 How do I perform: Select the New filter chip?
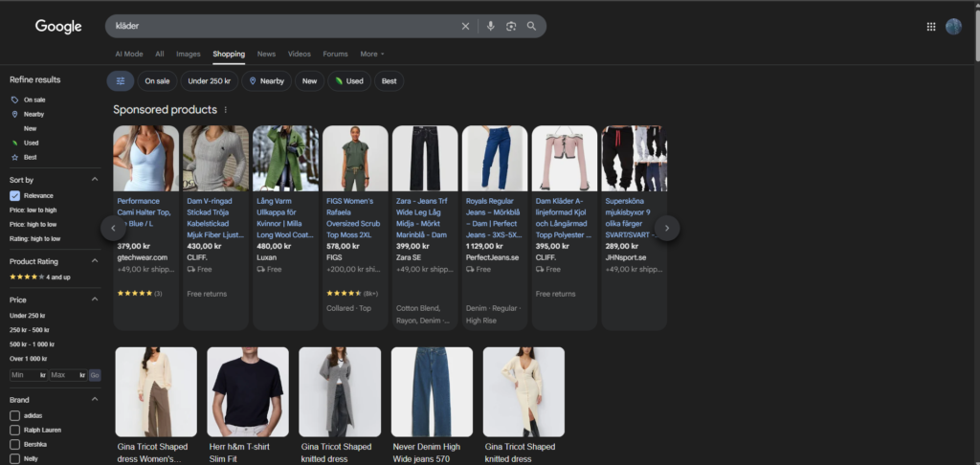click(309, 81)
